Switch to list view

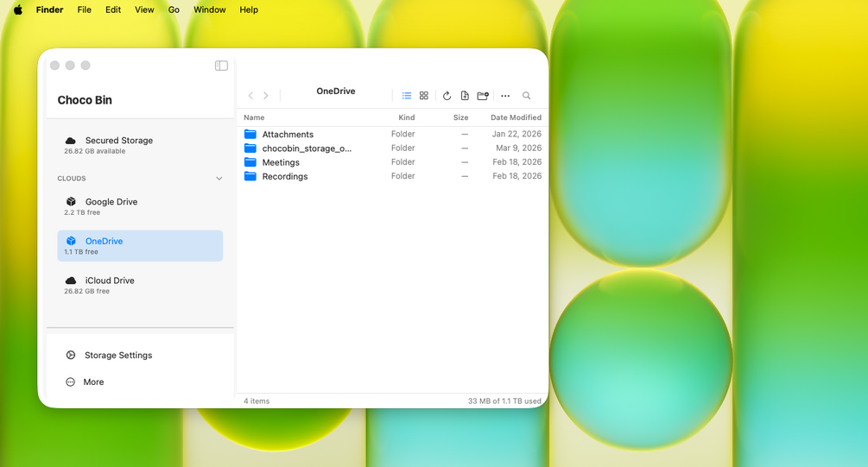coord(406,96)
